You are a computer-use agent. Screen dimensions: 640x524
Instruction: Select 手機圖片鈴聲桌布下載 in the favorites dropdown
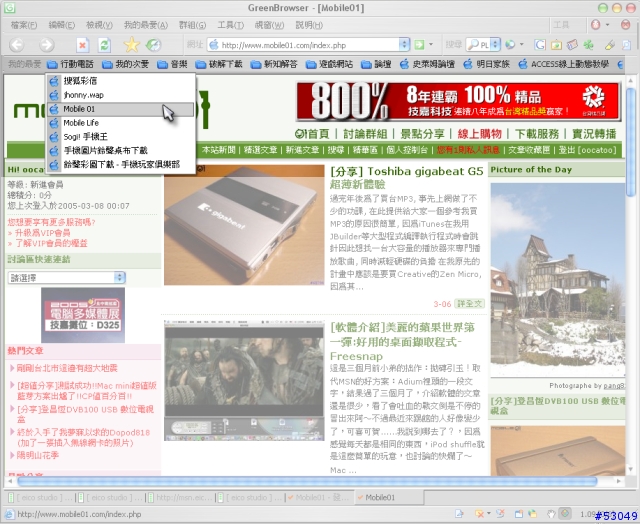click(120, 151)
